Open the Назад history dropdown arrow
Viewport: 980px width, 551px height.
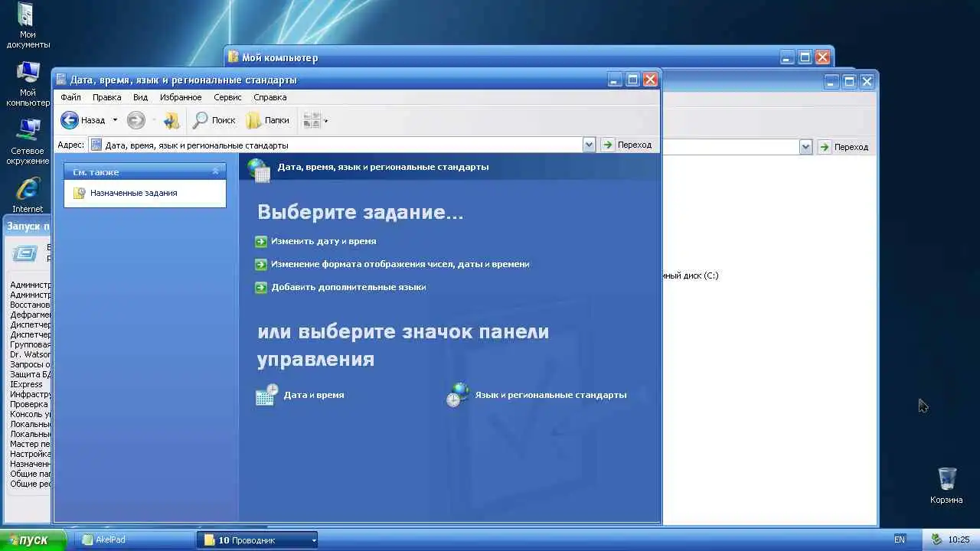pos(115,120)
